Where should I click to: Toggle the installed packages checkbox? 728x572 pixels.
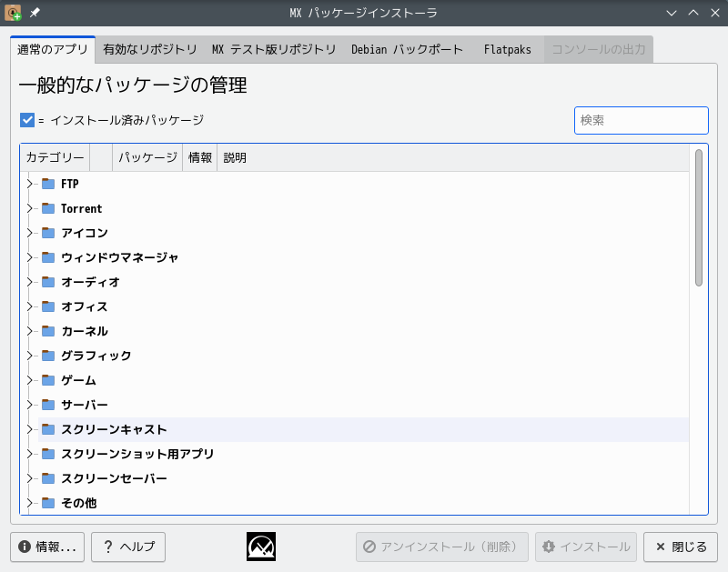click(27, 120)
